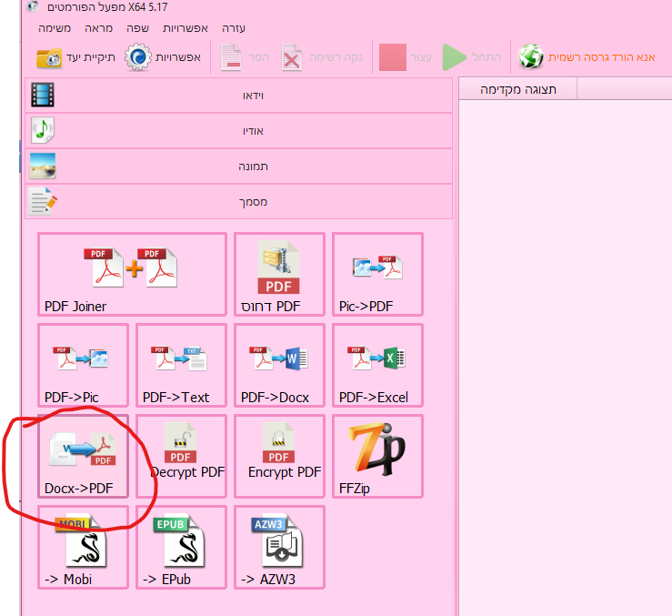This screenshot has width=672, height=616.
Task: Select the -> EPub ebook converter
Action: 181,547
